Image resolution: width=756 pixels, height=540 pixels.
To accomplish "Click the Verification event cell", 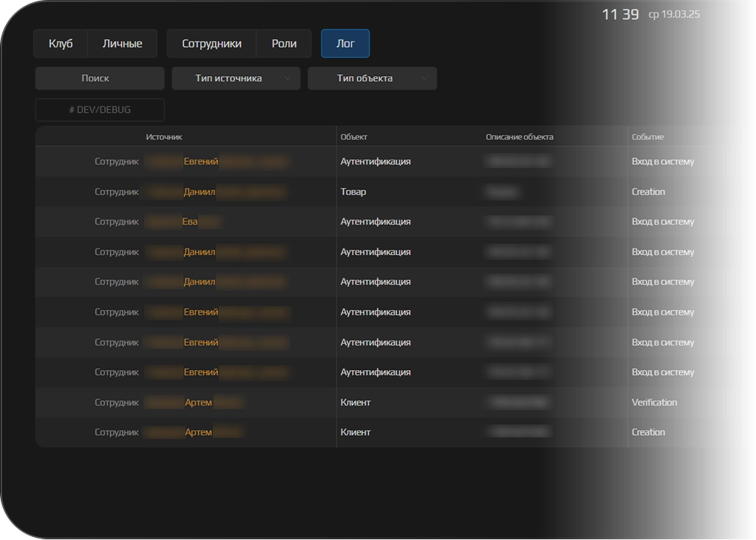I will click(x=654, y=403).
